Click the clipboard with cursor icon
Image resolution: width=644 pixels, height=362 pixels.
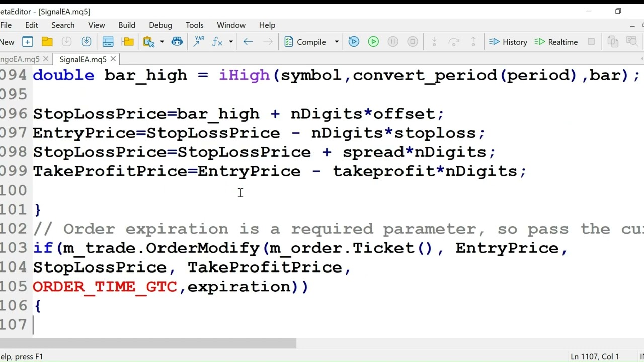point(149,42)
